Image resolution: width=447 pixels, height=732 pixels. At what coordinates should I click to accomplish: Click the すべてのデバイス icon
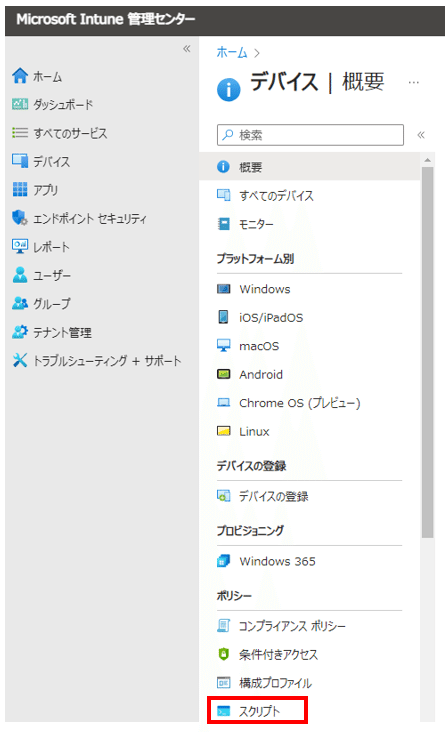[224, 195]
